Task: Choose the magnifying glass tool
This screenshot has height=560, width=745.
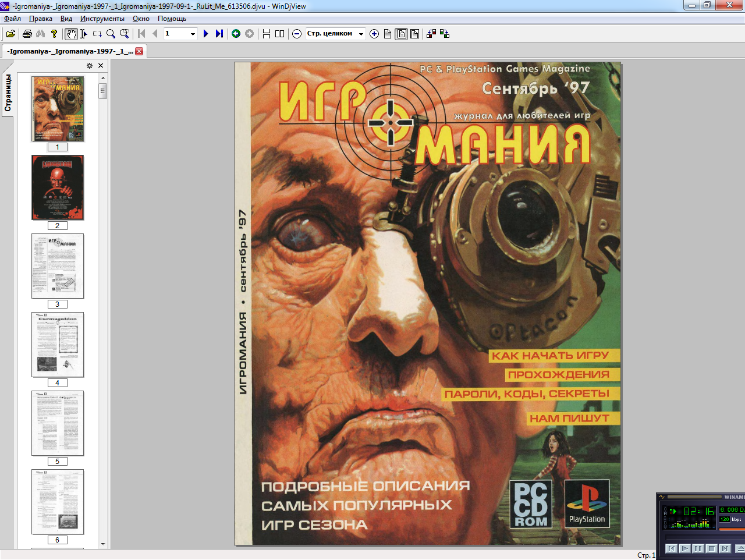Action: pyautogui.click(x=111, y=34)
